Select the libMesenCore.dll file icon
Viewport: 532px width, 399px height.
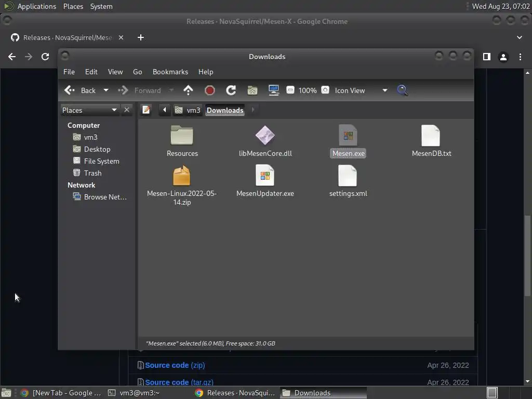coord(265,136)
